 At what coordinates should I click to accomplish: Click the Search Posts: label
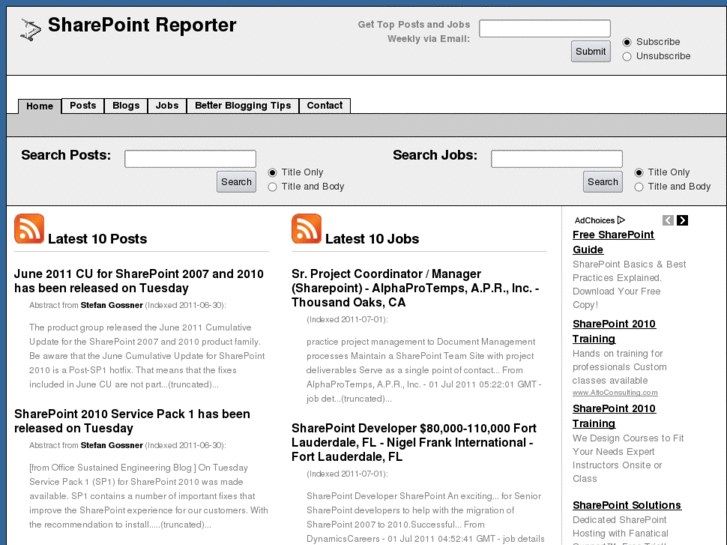coord(66,155)
